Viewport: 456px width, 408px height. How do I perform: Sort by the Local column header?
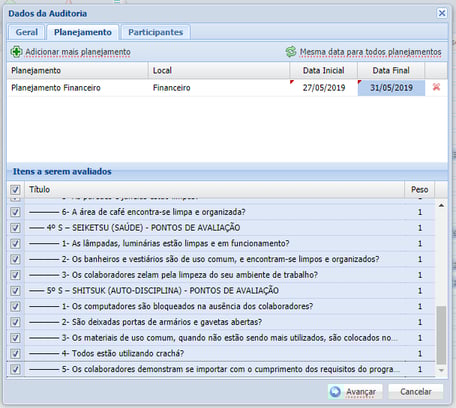tap(219, 71)
